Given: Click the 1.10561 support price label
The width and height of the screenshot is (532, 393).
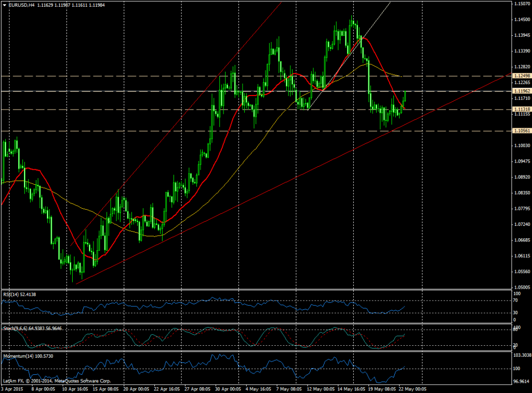Looking at the screenshot, I should [x=518, y=130].
